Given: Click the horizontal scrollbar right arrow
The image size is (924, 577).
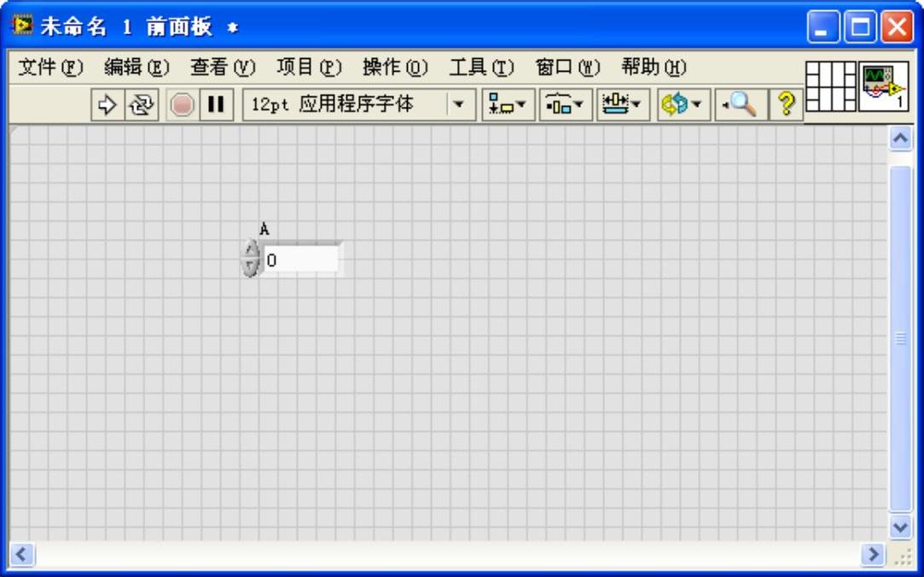Looking at the screenshot, I should [873, 554].
